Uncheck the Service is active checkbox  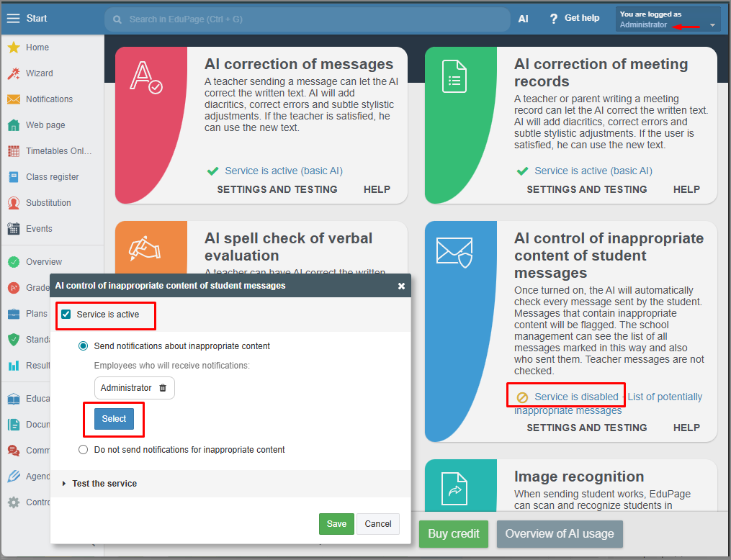coord(66,315)
